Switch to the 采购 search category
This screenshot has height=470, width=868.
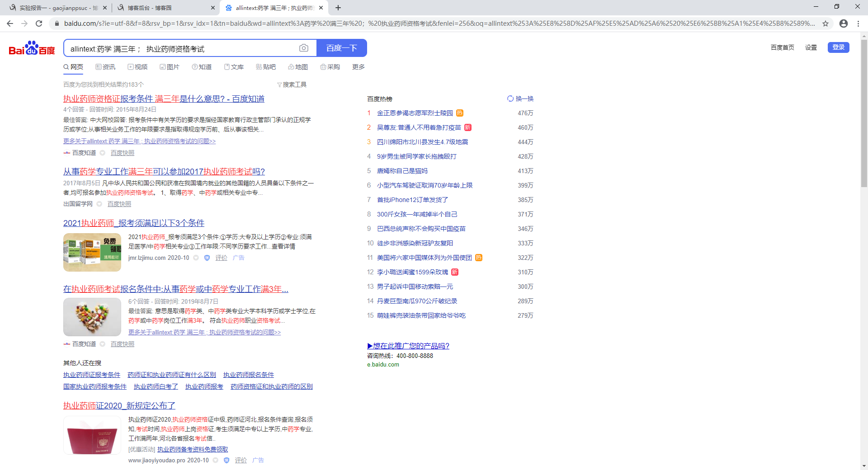330,67
